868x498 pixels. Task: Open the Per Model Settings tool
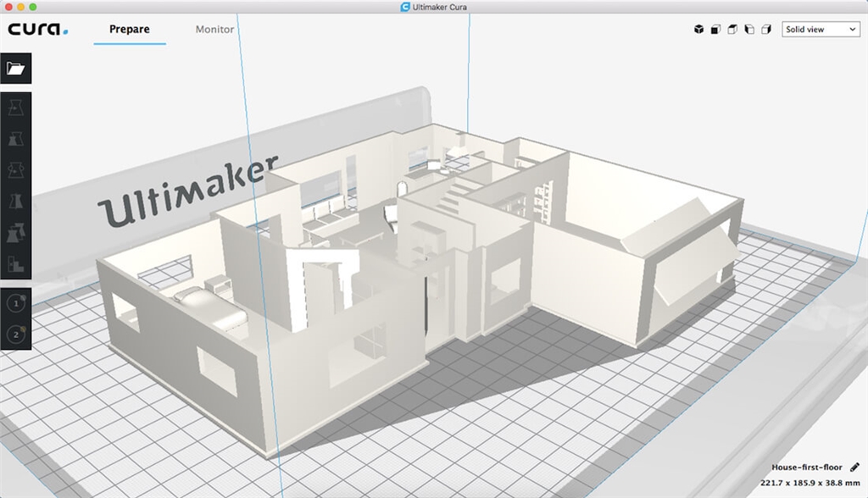(16, 232)
